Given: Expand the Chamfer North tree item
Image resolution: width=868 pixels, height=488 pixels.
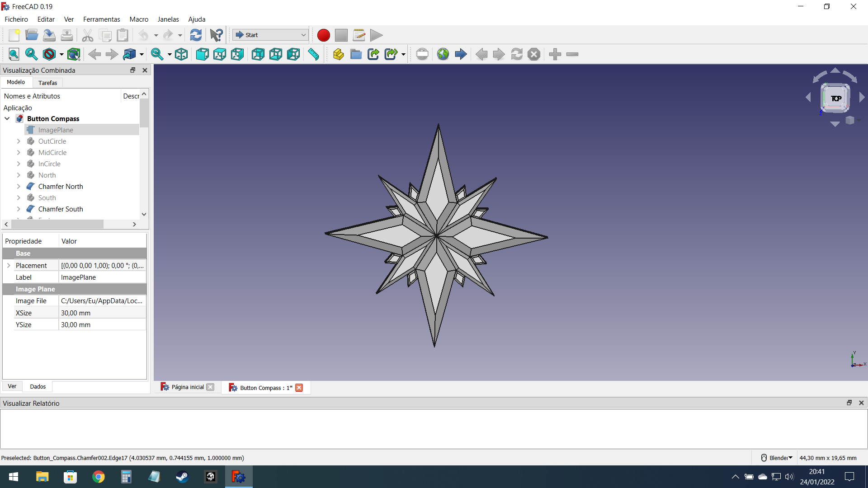Looking at the screenshot, I should coord(19,186).
